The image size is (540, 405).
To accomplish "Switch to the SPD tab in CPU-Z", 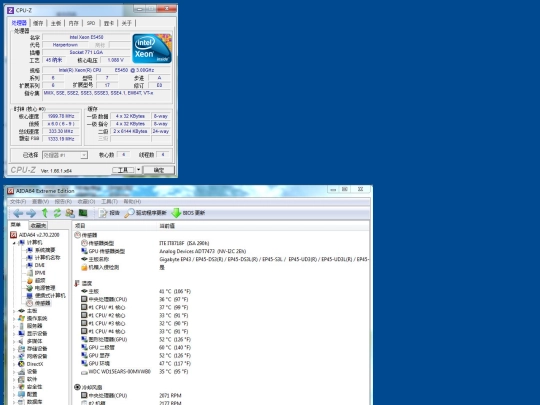I will [91, 23].
